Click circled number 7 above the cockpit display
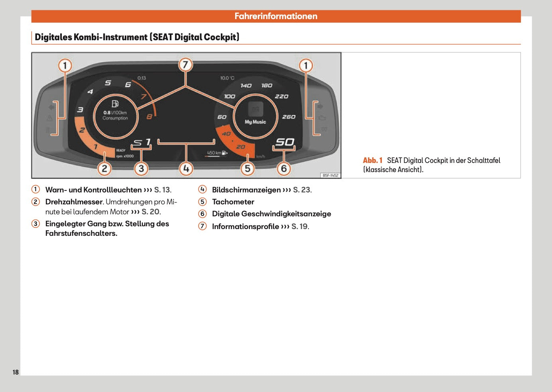Image resolution: width=552 pixels, height=392 pixels. [x=186, y=64]
